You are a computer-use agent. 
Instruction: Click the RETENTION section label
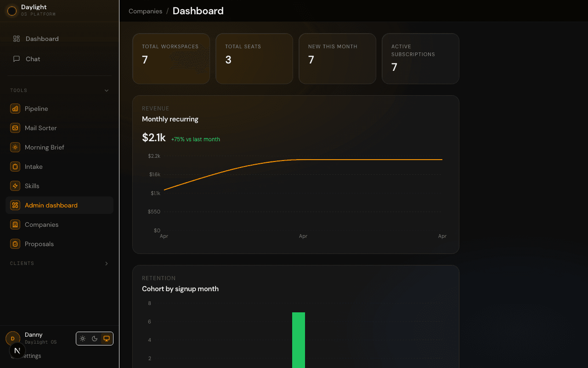[159, 278]
